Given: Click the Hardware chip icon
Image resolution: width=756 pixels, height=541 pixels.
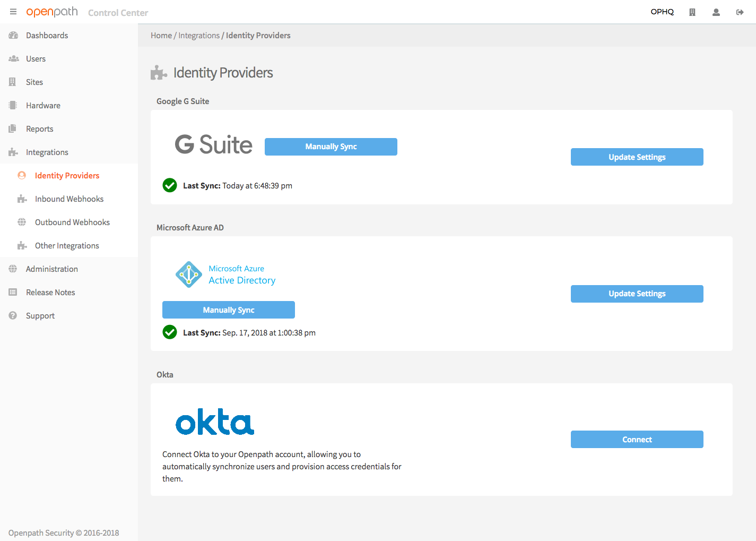Looking at the screenshot, I should [x=13, y=106].
